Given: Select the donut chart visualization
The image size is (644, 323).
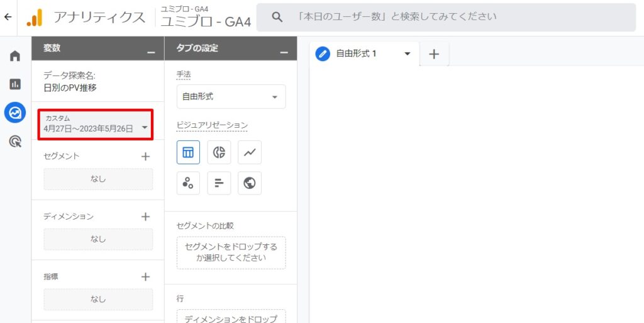Looking at the screenshot, I should pyautogui.click(x=219, y=152).
